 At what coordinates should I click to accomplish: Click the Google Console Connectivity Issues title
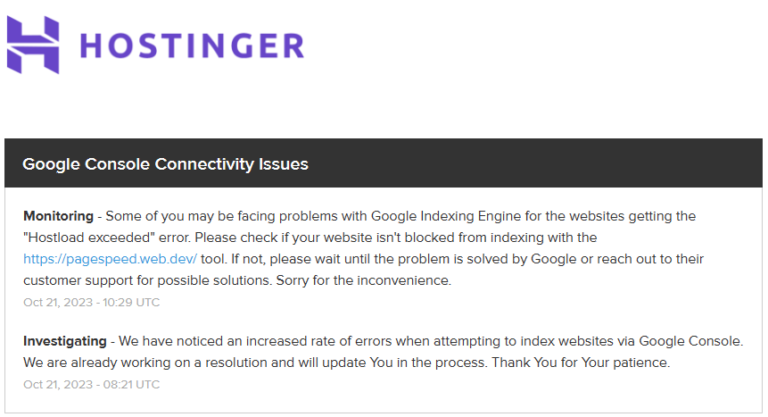point(165,164)
